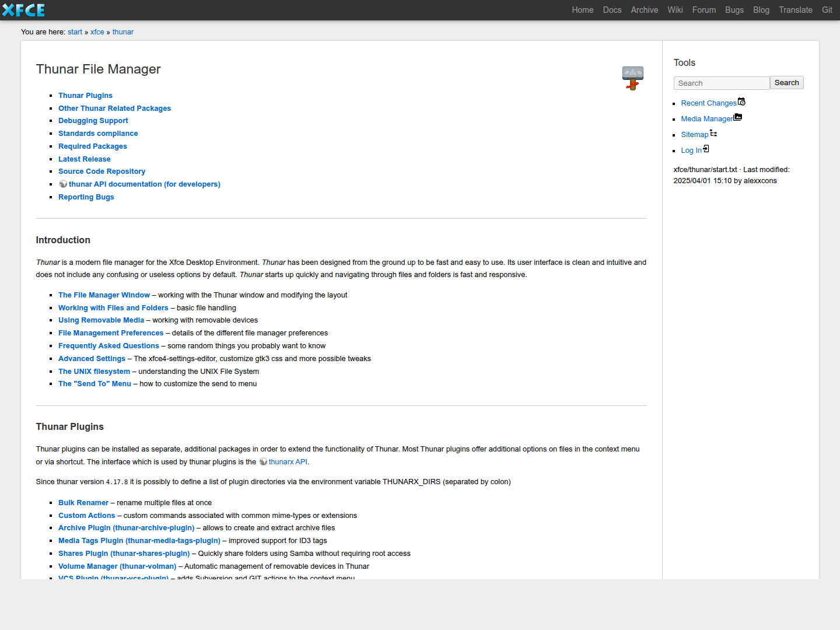Follow the 'thunar' breadcrumb link
Viewport: 840px width, 630px height.
tap(123, 32)
